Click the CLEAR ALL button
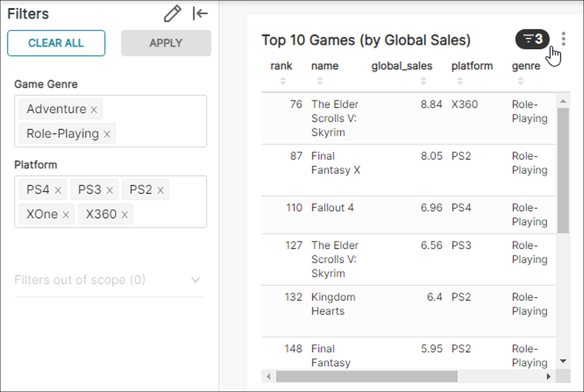This screenshot has height=392, width=584. click(56, 43)
